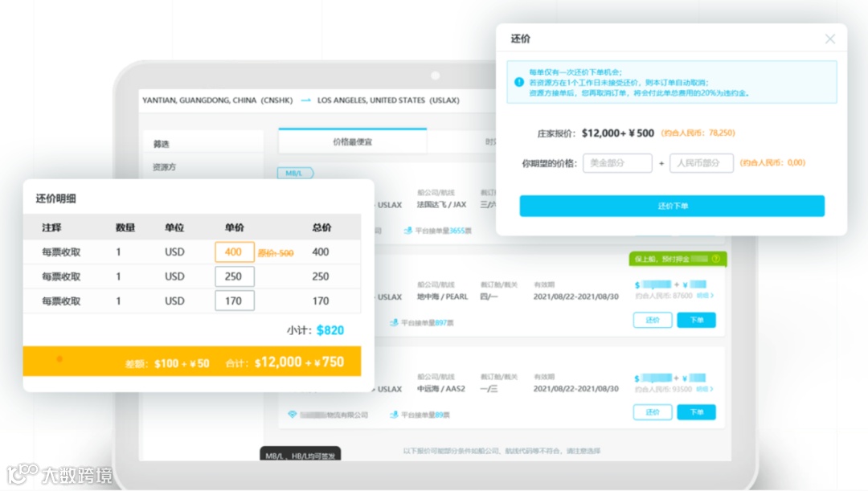Expand 明细 details on the 中远海/AAS2 offer
This screenshot has height=491, width=868.
coord(706,388)
